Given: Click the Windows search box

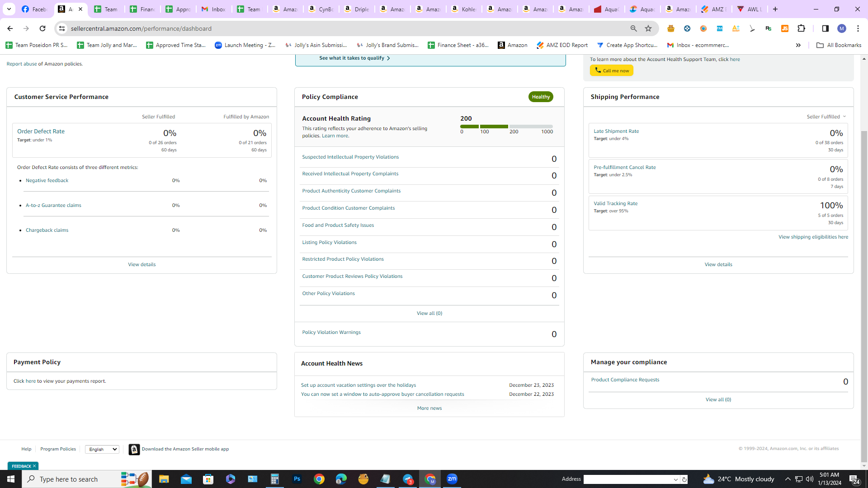Looking at the screenshot, I should point(87,479).
